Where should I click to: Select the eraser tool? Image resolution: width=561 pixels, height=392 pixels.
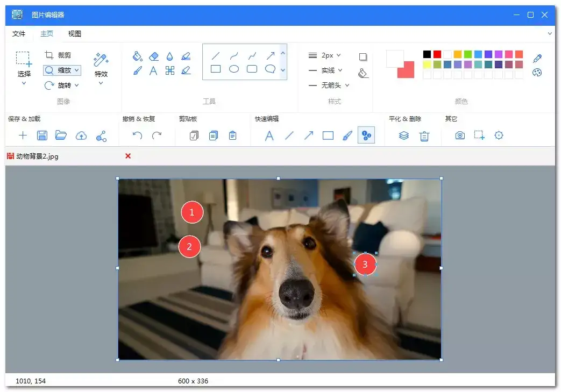point(154,56)
